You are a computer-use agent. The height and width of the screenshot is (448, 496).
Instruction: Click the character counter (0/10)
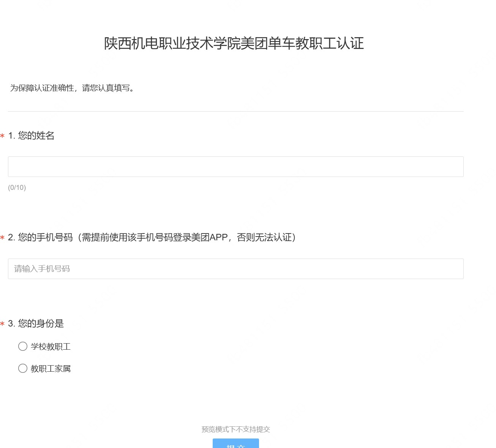pos(17,188)
